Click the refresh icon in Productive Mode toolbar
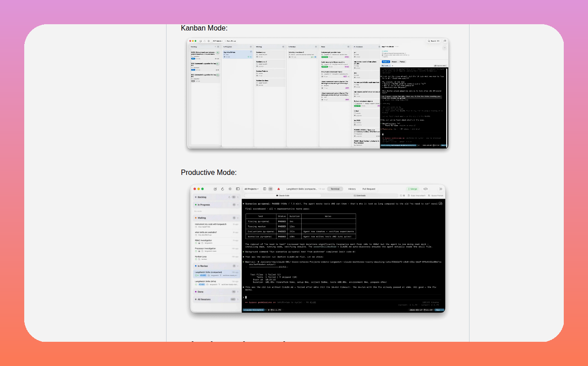The width and height of the screenshot is (588, 366). point(223,189)
